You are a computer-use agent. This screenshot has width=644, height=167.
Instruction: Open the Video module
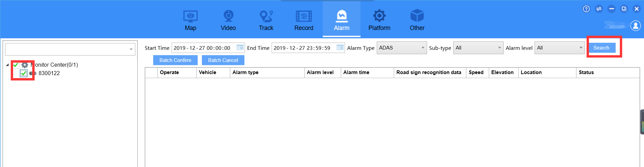[x=228, y=20]
